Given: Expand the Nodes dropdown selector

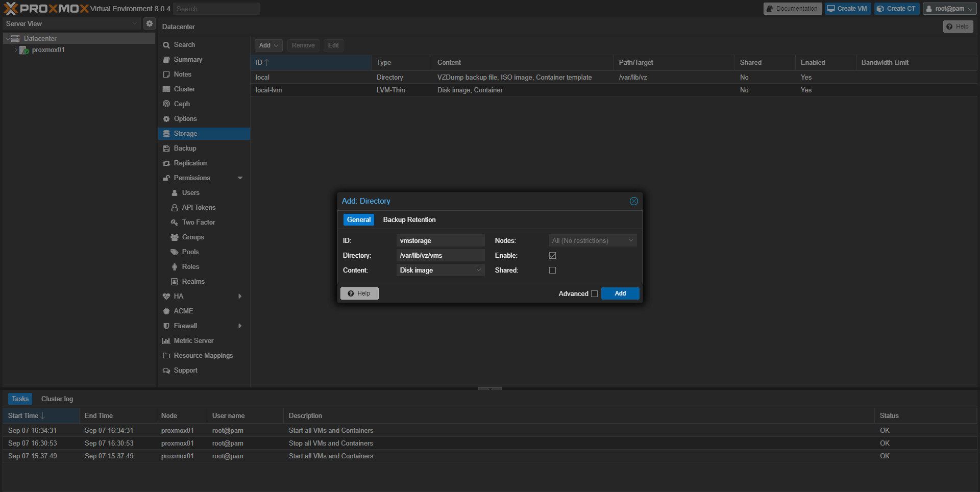Looking at the screenshot, I should (x=592, y=241).
